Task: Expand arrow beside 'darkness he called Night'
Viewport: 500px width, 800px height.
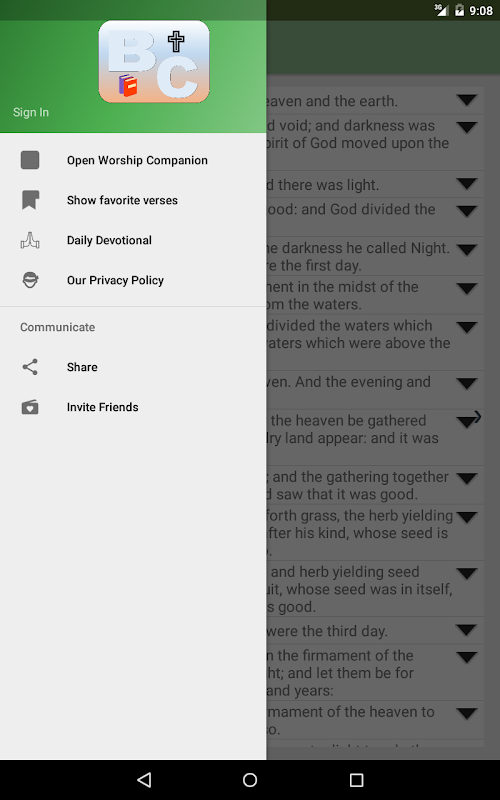Action: click(x=467, y=250)
